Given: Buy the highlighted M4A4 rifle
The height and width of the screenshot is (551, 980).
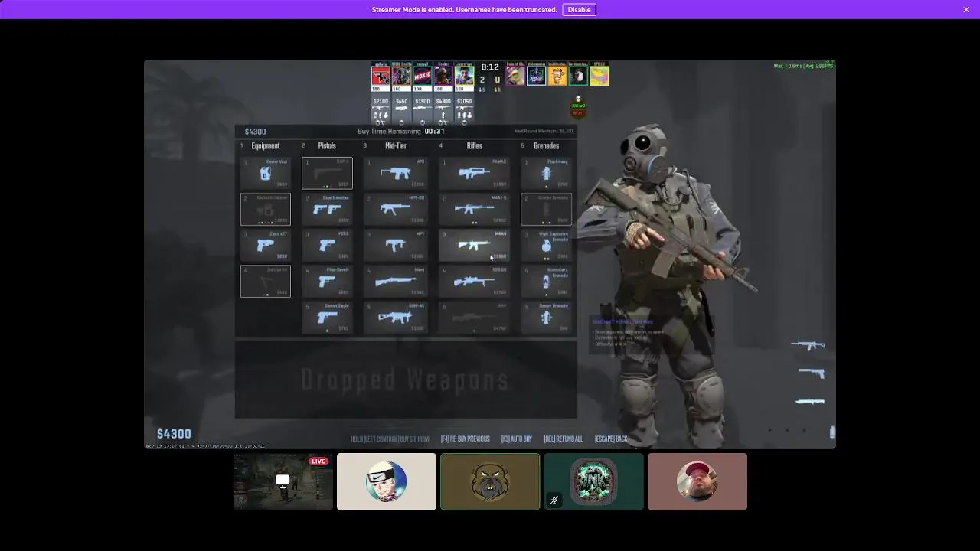Looking at the screenshot, I should click(474, 245).
